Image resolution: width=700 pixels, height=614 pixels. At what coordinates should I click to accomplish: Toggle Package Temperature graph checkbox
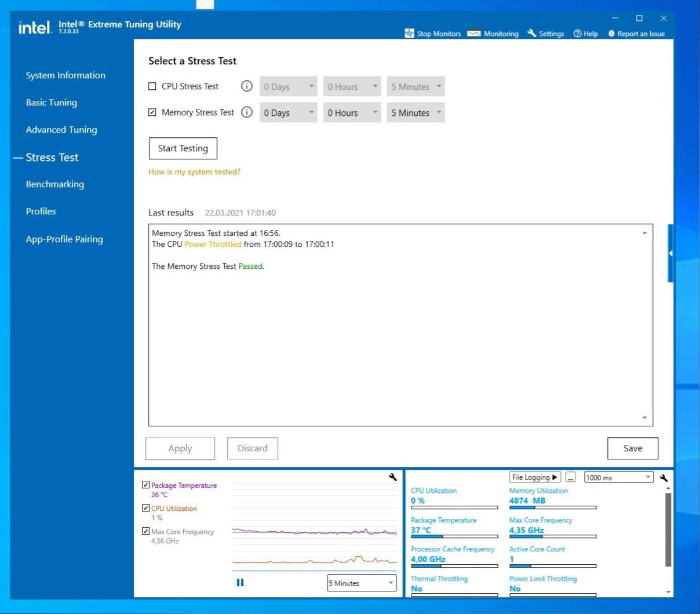click(146, 485)
